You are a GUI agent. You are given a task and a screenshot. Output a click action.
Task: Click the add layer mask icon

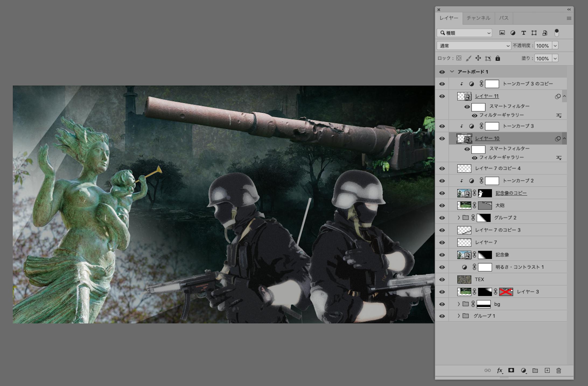coord(511,370)
